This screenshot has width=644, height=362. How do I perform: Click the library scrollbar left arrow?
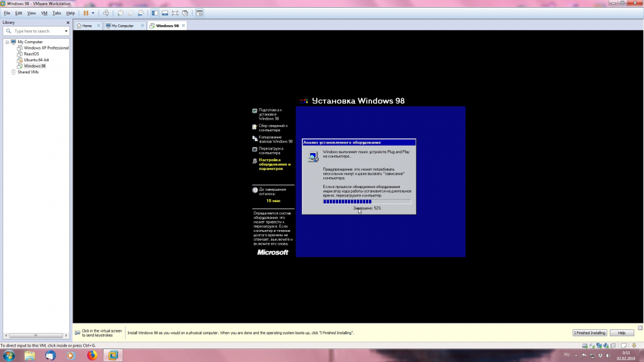[6, 336]
